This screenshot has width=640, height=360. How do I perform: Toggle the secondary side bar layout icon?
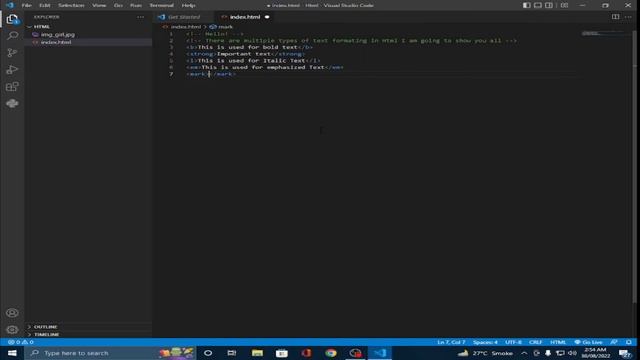(x=549, y=5)
